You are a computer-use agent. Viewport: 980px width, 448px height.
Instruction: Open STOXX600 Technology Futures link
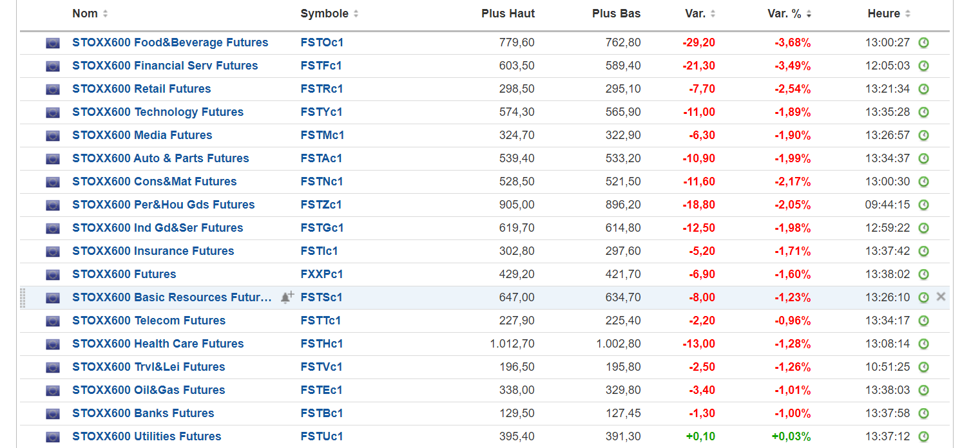[158, 112]
